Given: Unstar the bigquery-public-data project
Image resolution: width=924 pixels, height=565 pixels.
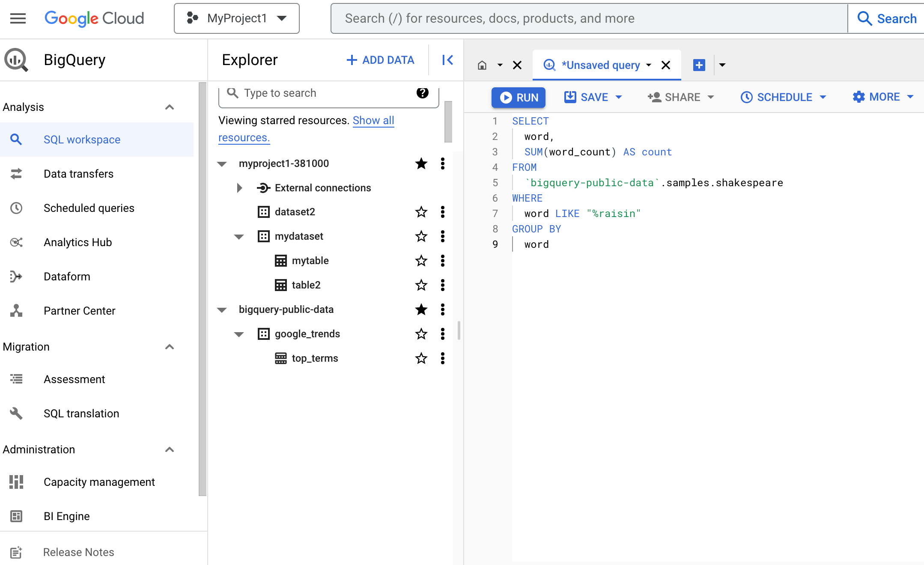Looking at the screenshot, I should tap(421, 309).
